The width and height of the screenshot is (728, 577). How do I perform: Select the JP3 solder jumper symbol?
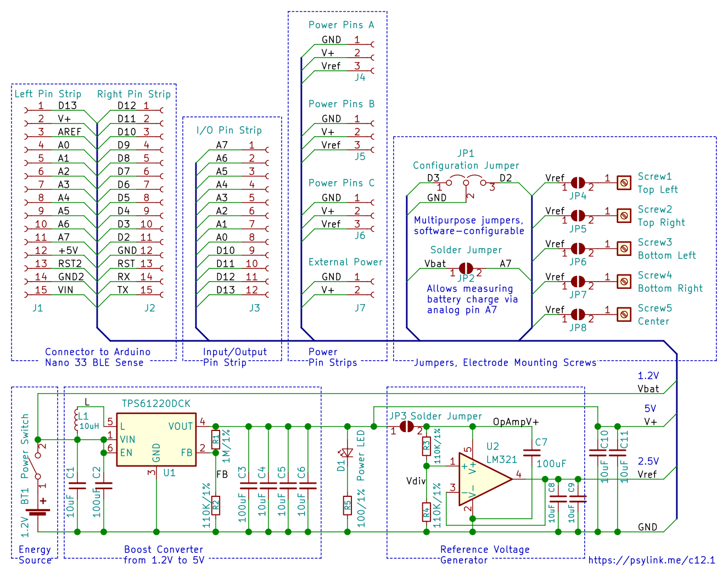406,427
